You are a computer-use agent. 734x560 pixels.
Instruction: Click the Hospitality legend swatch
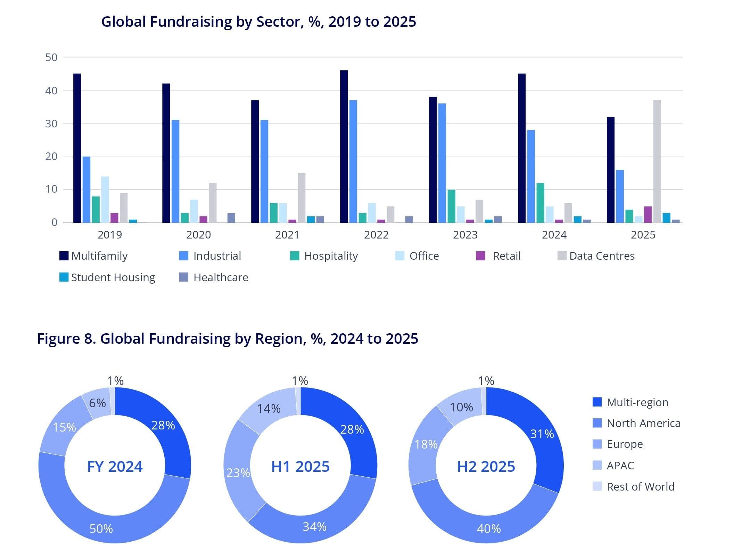pos(295,256)
